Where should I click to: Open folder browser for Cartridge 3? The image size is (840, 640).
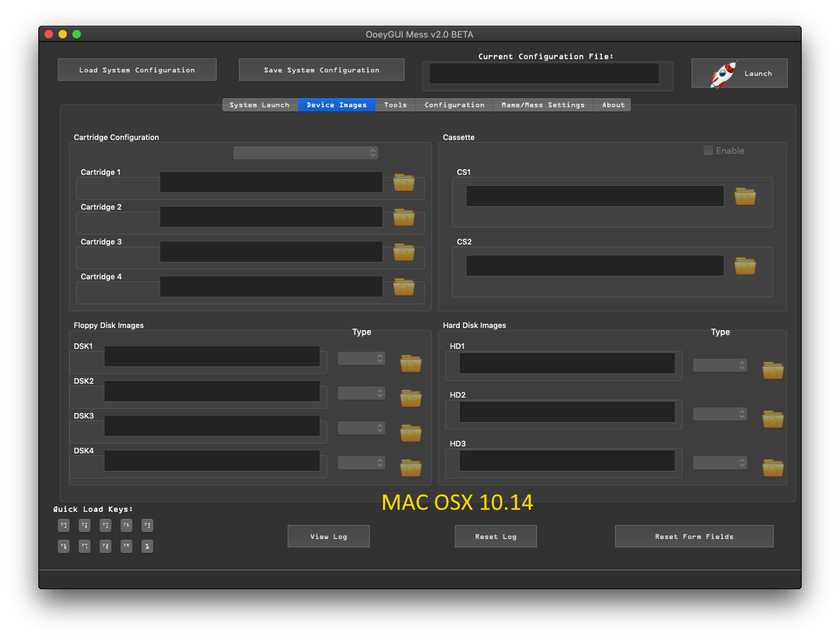tap(403, 252)
